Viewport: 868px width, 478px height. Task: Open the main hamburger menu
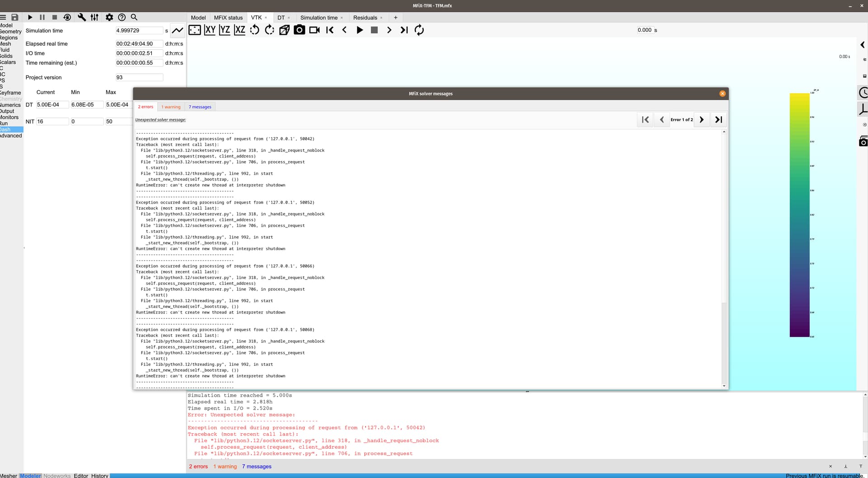pyautogui.click(x=3, y=17)
